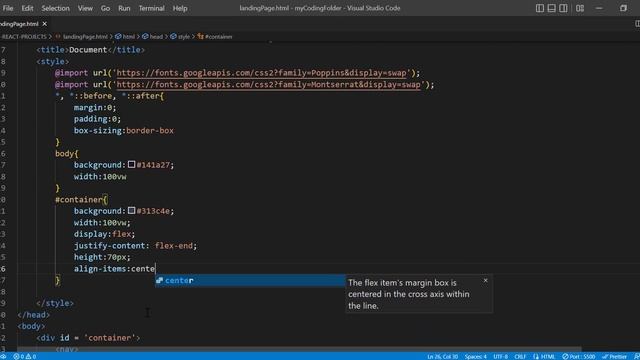Click the #container breadcrumb segment
Screen dimensions: 640x360
[215, 37]
